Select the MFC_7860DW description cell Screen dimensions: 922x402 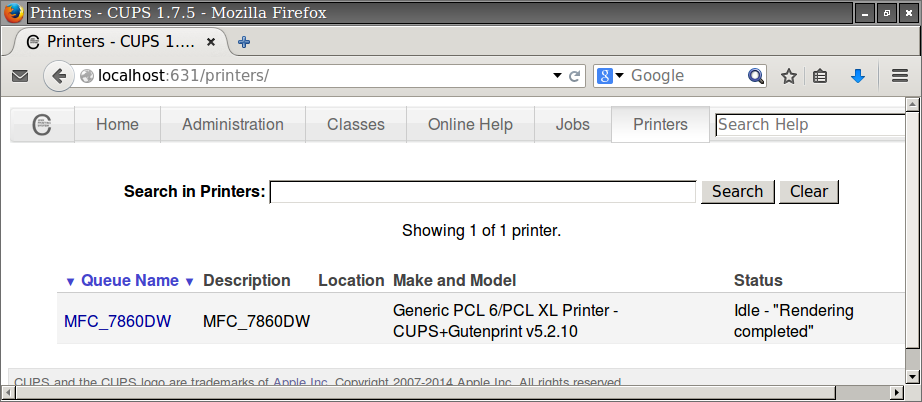click(256, 321)
